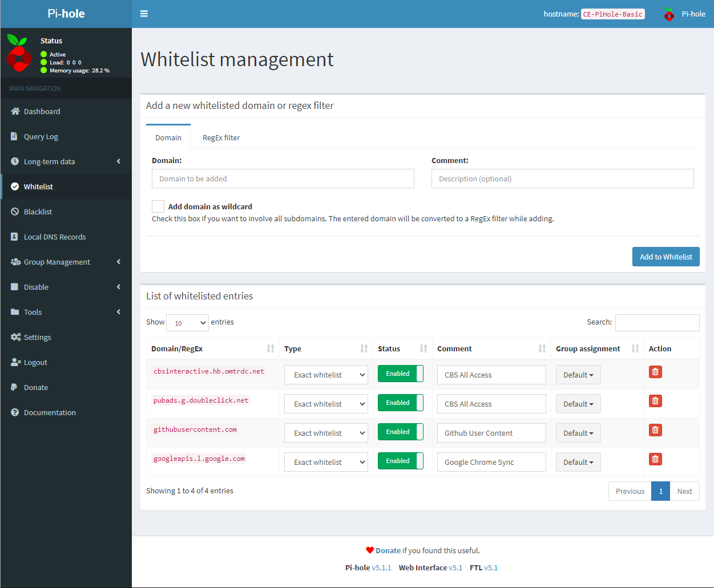Click the hamburger menu icon in the top bar
Screen dimensions: 714x588
(x=144, y=13)
